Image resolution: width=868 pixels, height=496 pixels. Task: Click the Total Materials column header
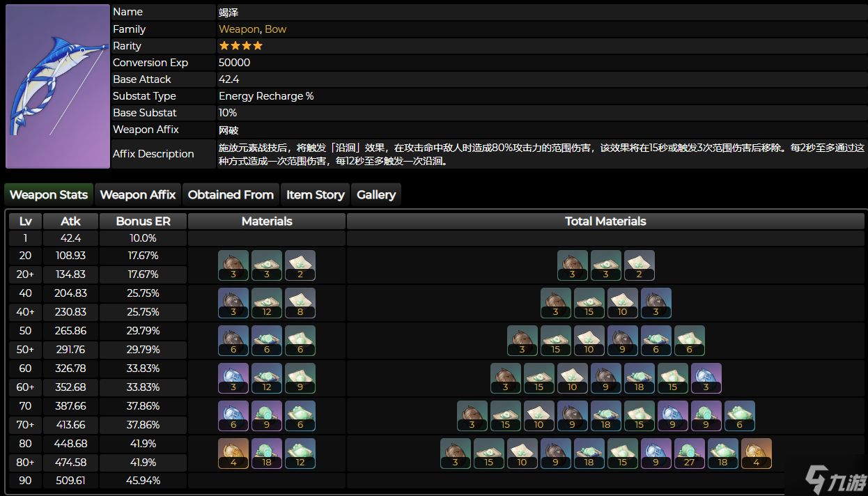coord(605,222)
